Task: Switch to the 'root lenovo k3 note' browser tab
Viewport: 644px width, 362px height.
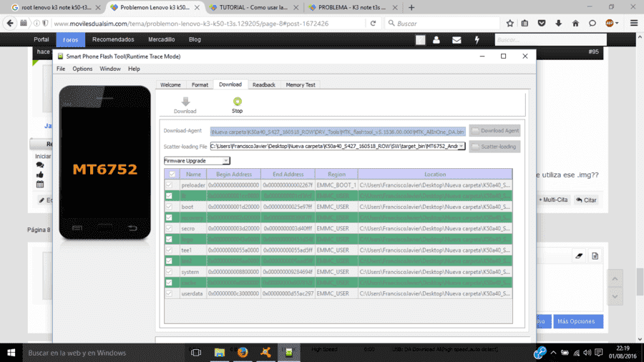Action: (56, 7)
